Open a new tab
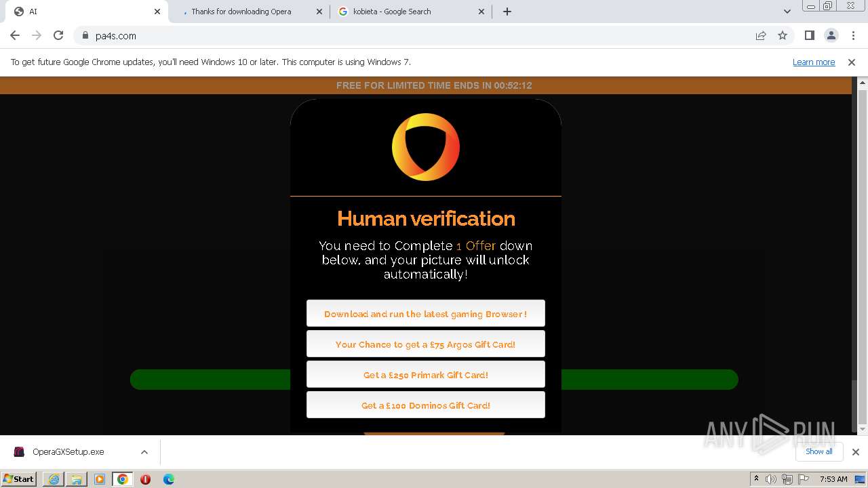Image resolution: width=868 pixels, height=488 pixels. click(507, 12)
